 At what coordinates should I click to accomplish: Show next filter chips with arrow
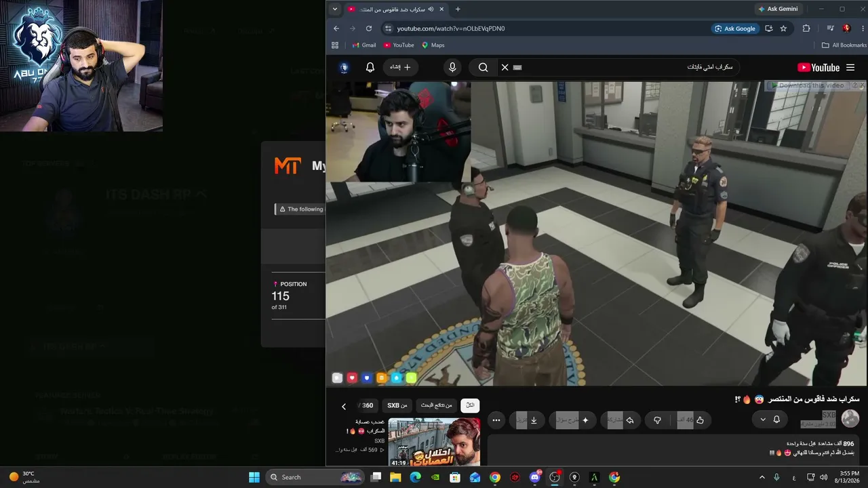(344, 406)
